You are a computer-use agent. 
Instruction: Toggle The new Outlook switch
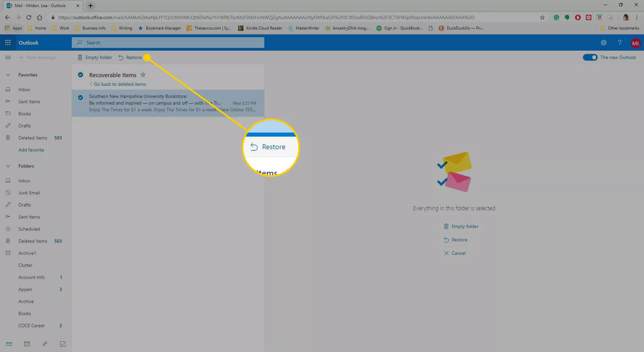[x=590, y=57]
